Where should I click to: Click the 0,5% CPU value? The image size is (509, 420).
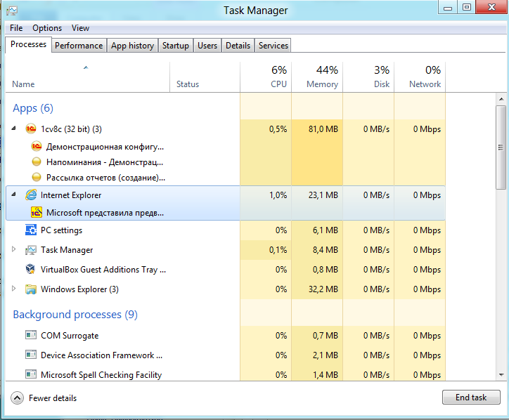pyautogui.click(x=278, y=129)
